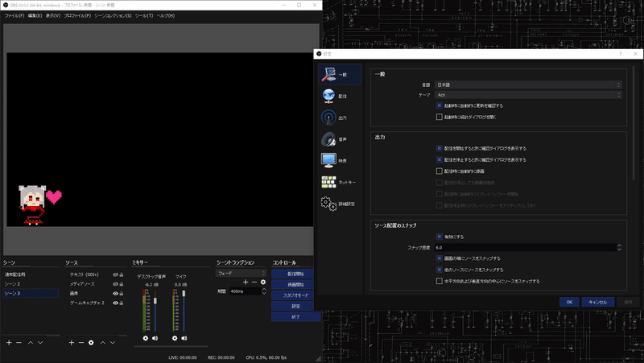Mute the デスクトップ音声 speaker icon
This screenshot has height=363, width=644.
(155, 338)
